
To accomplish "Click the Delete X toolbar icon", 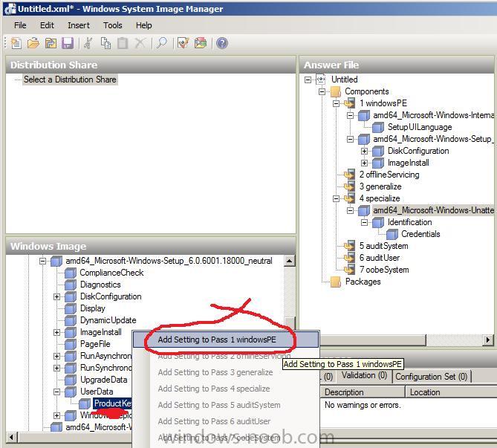I will tap(140, 43).
